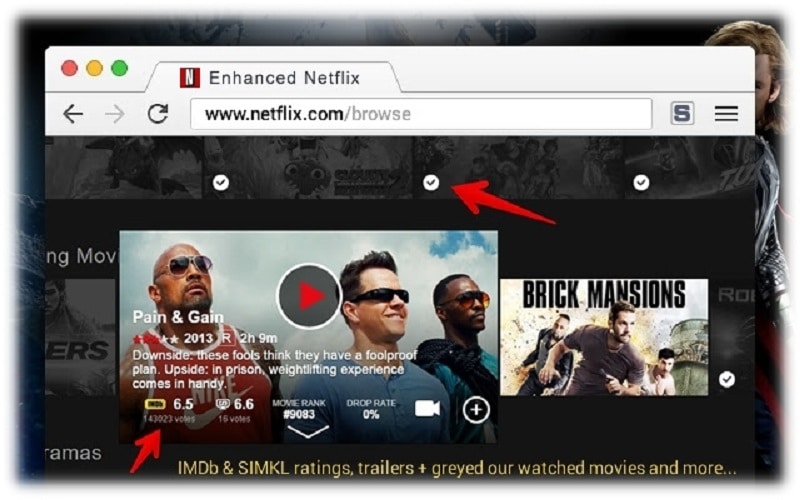Click the browser back arrow
Image resolution: width=800 pixels, height=500 pixels.
pos(73,114)
